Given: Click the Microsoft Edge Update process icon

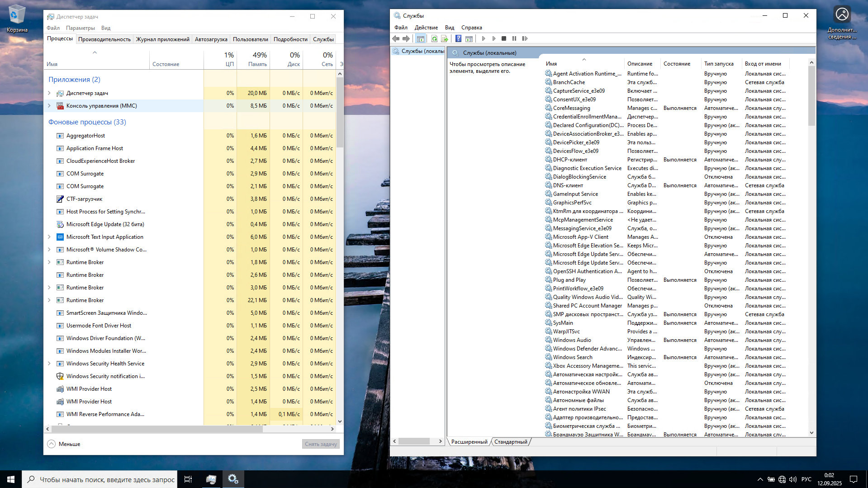Looking at the screenshot, I should [60, 224].
